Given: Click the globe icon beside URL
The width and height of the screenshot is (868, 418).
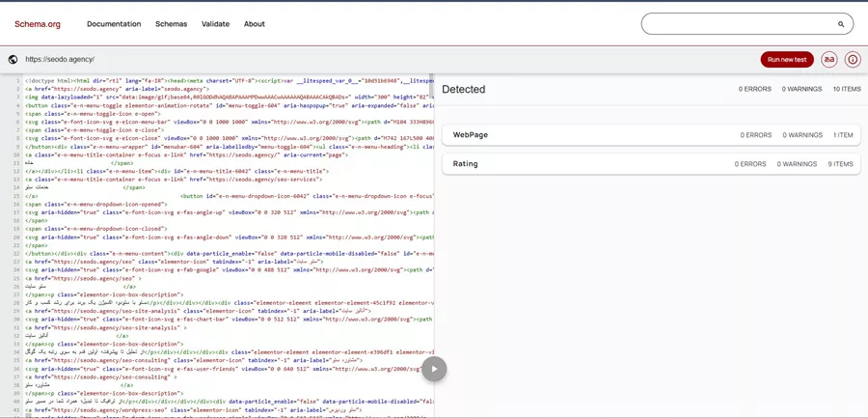Looking at the screenshot, I should coord(13,59).
